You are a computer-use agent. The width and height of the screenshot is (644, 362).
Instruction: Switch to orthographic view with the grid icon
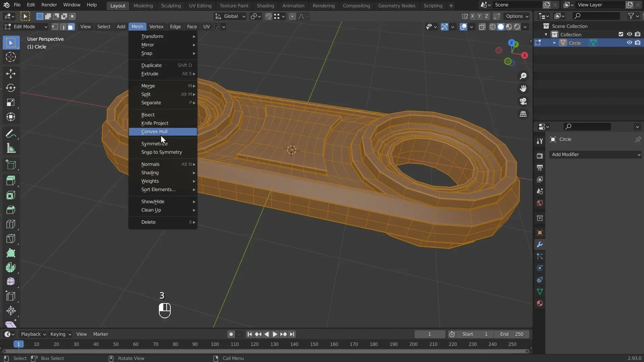pyautogui.click(x=523, y=114)
